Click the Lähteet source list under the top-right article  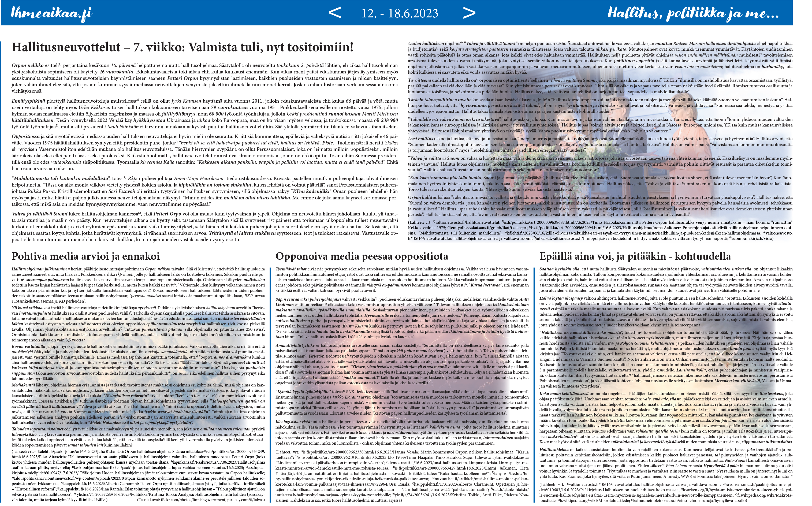(x=599, y=230)
